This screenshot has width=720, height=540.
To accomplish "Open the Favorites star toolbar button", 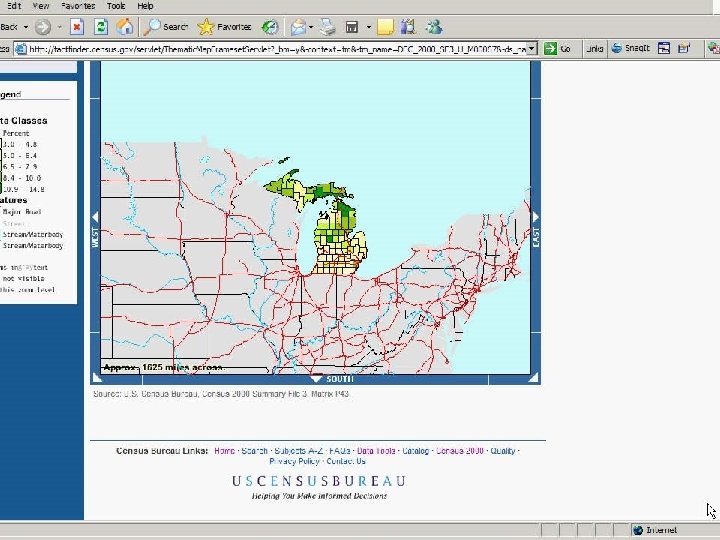I will [224, 27].
